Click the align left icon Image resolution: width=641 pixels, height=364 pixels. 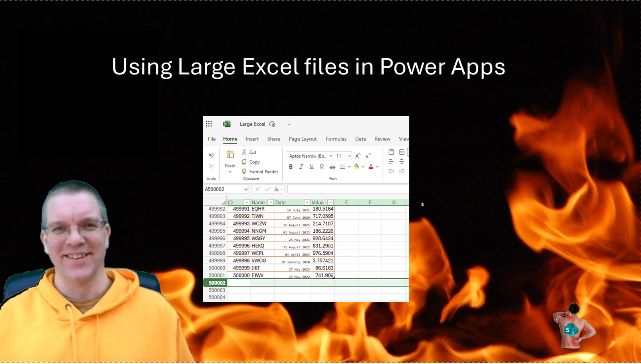click(391, 162)
